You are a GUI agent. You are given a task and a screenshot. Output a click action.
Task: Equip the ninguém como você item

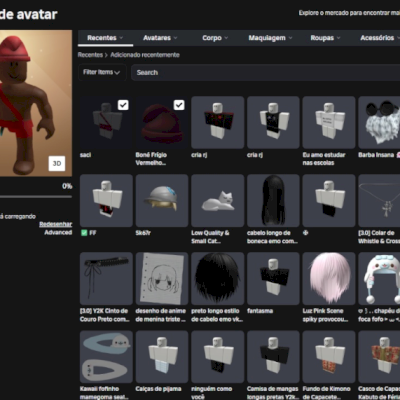[218, 357]
